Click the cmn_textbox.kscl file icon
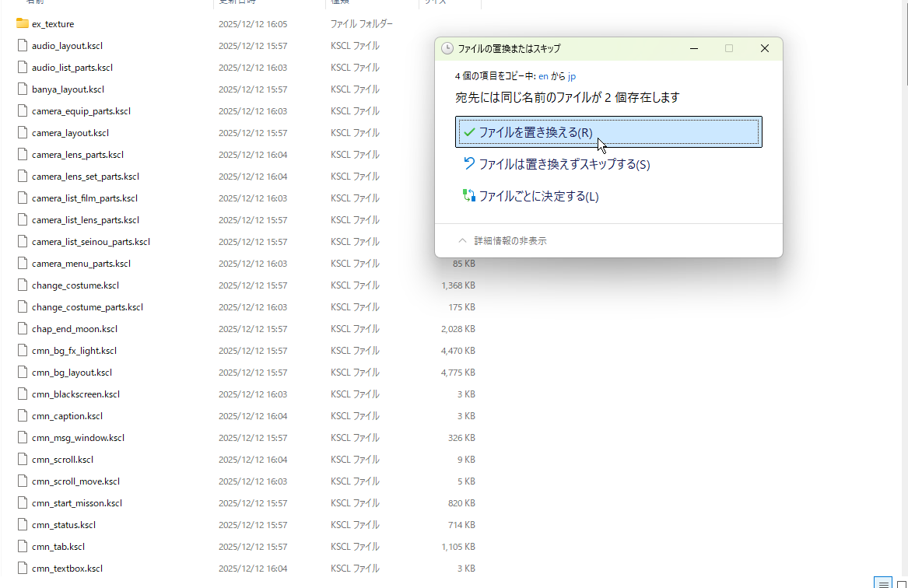This screenshot has width=908, height=588. tap(23, 569)
